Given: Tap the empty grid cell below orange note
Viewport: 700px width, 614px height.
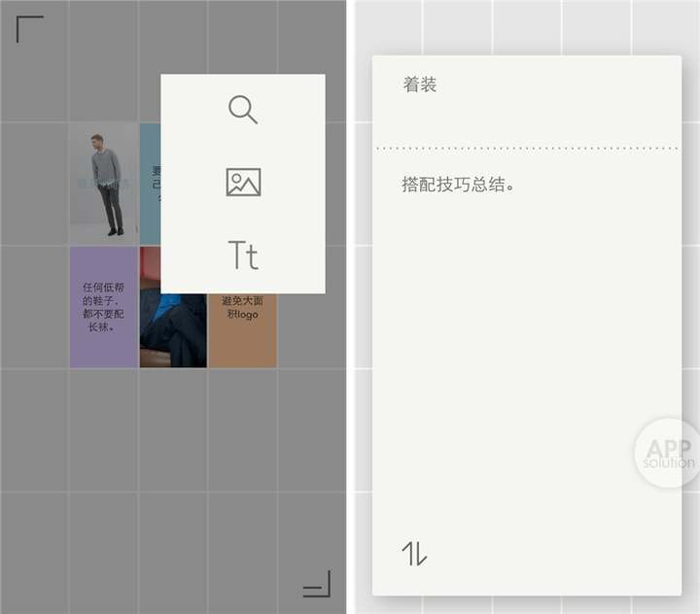Looking at the screenshot, I should [242, 429].
